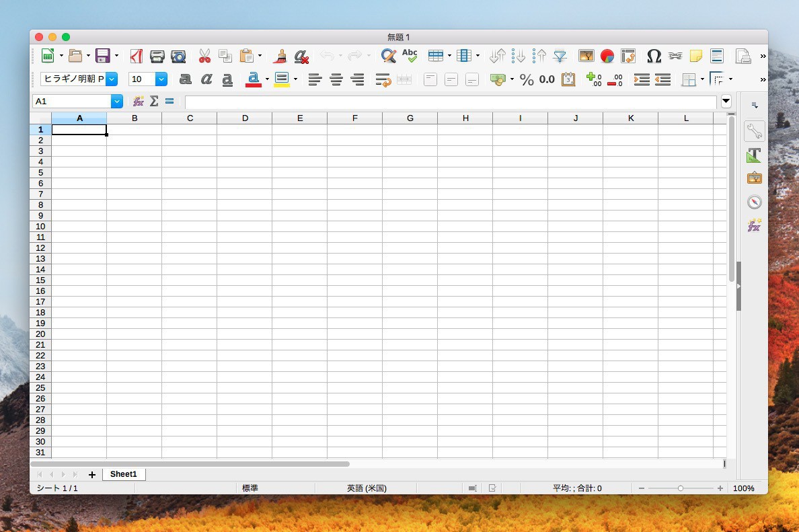Format as Currency icon
Image resolution: width=799 pixels, height=532 pixels.
pos(497,79)
